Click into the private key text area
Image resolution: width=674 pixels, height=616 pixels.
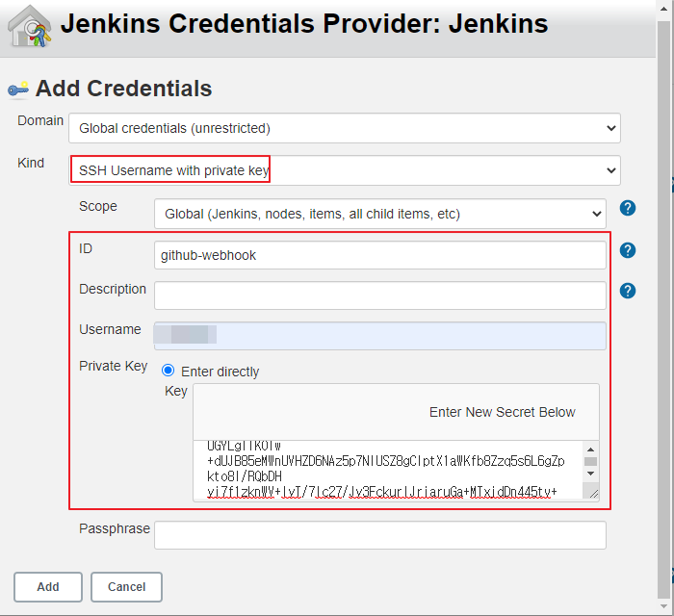click(x=389, y=470)
